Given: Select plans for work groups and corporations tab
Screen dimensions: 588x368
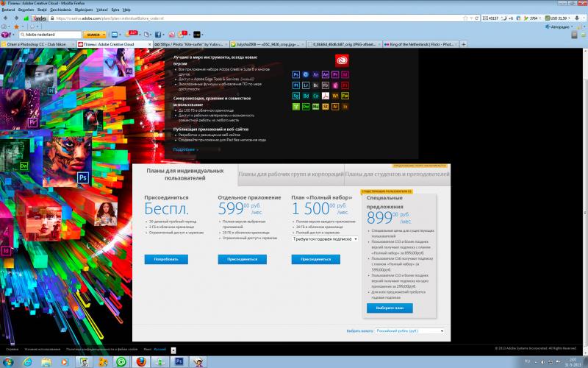Looking at the screenshot, I should pos(291,174).
